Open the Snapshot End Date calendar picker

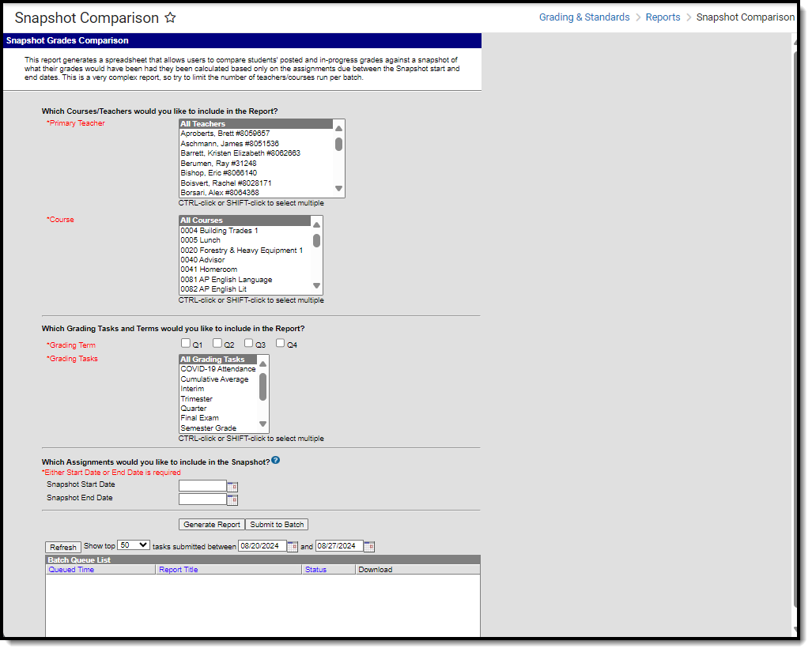pos(232,499)
